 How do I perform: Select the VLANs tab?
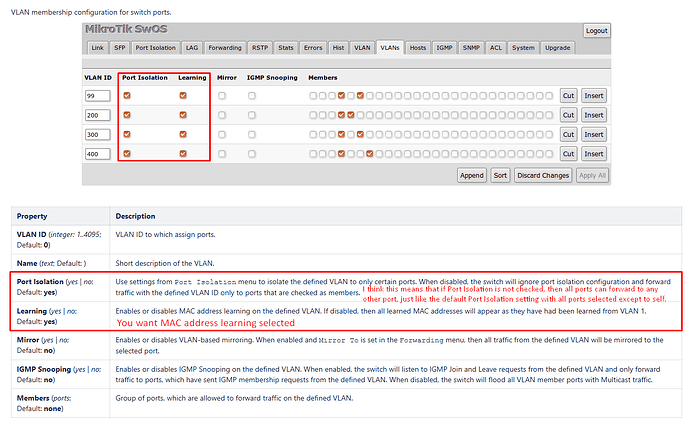point(390,48)
